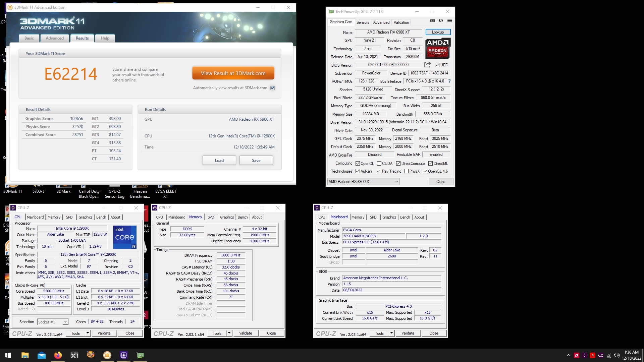The width and height of the screenshot is (644, 362).
Task: Click Validate in Mainboard CPU-Z window
Action: point(408,333)
